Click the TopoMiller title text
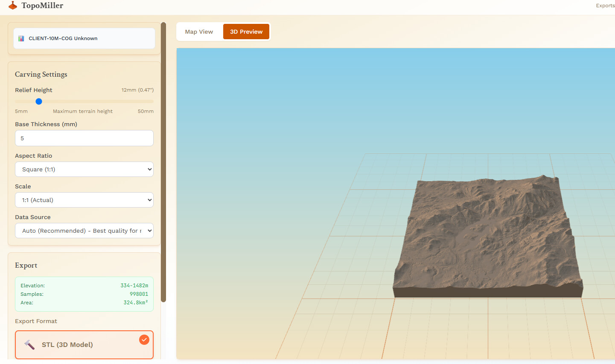Image resolution: width=615 pixels, height=364 pixels. 42,6
